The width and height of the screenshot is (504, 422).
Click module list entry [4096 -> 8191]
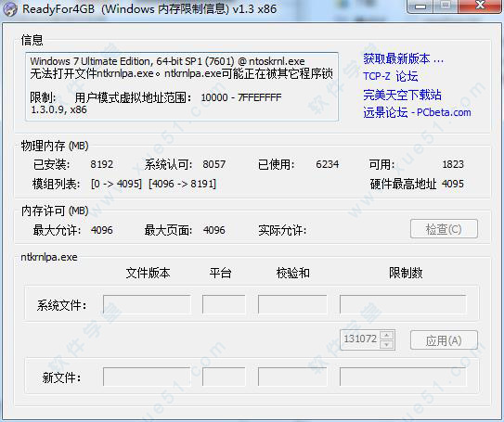[x=182, y=184]
